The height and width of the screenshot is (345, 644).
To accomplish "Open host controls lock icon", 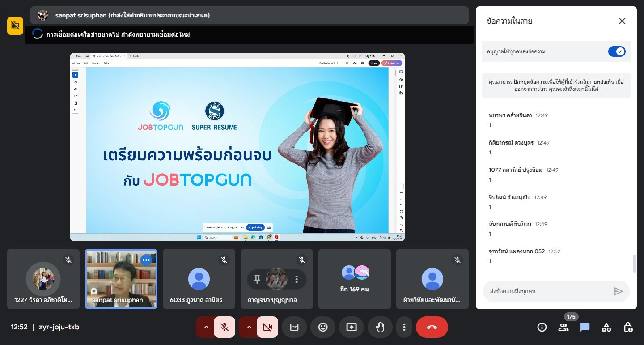I will point(628,327).
